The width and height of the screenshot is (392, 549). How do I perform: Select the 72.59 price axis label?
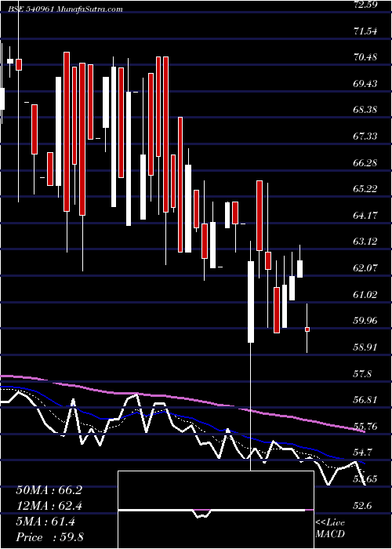[x=365, y=5]
